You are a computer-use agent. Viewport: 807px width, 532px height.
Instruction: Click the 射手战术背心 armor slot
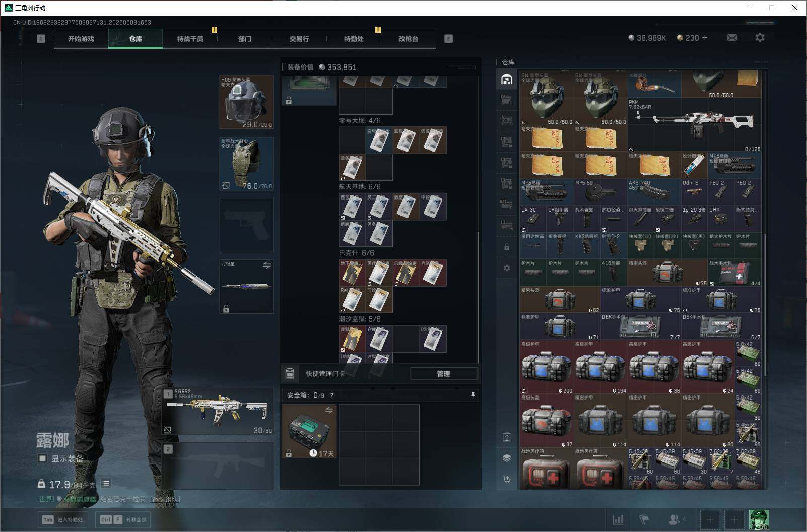[246, 164]
